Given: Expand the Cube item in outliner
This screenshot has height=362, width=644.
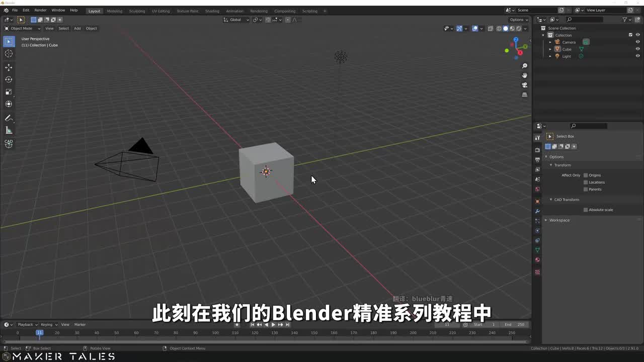Looking at the screenshot, I should [550, 49].
